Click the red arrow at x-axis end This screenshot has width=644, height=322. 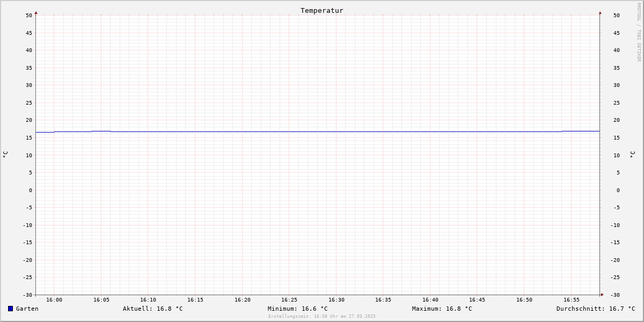[602, 295]
